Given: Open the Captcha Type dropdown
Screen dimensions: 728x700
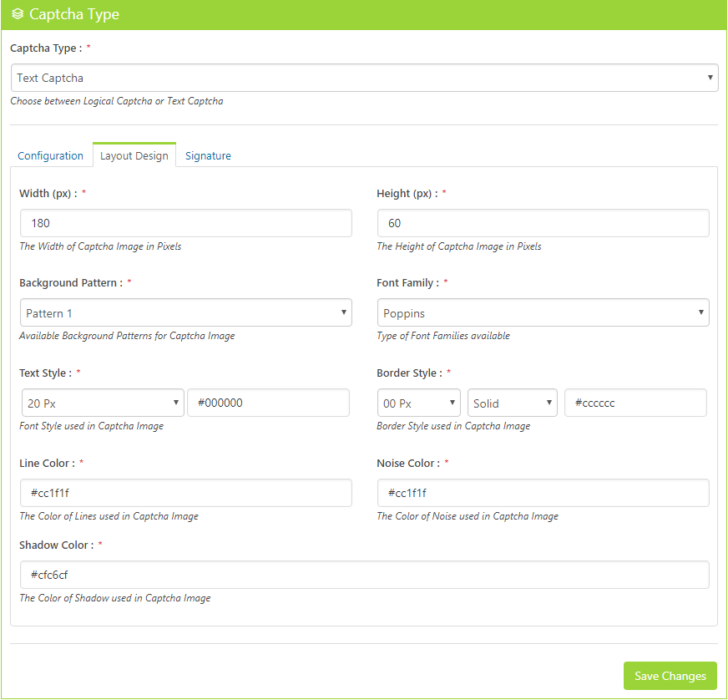Looking at the screenshot, I should tap(364, 78).
